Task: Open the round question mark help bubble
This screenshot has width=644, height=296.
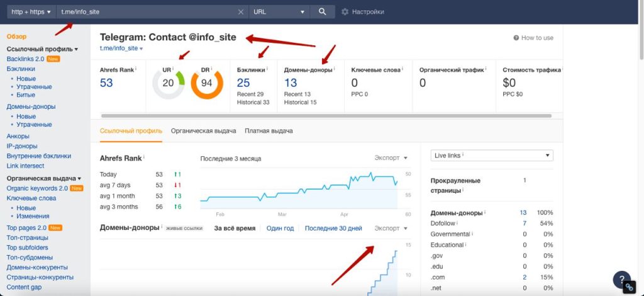Action: click(622, 279)
